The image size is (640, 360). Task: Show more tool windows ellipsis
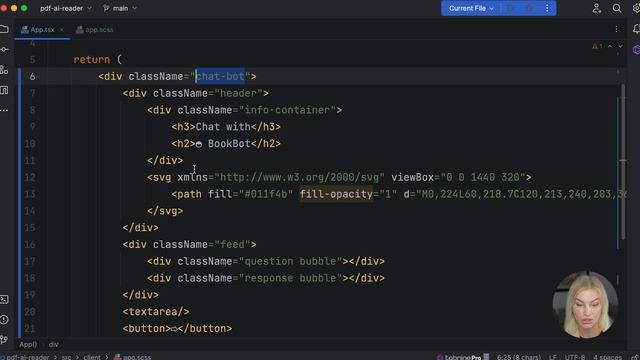(x=4, y=110)
